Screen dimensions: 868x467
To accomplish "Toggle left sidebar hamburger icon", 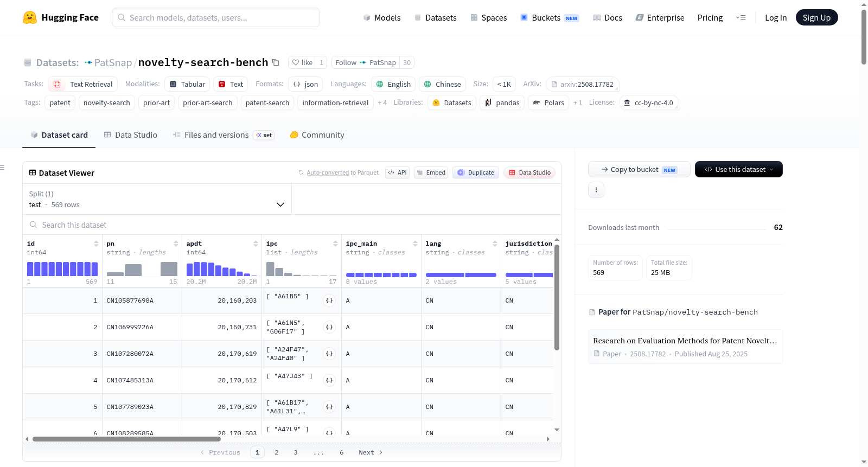I will pyautogui.click(x=2, y=168).
